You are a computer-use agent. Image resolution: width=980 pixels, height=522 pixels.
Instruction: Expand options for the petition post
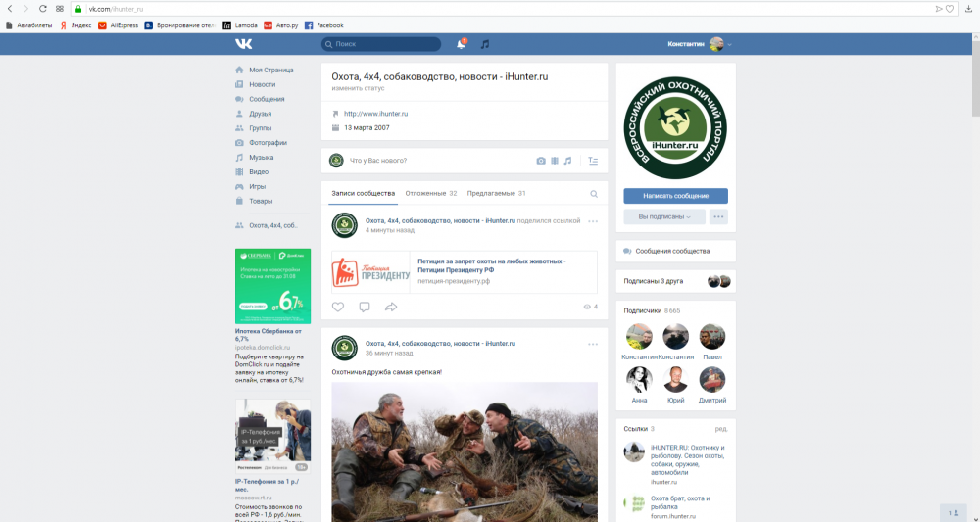click(x=593, y=221)
